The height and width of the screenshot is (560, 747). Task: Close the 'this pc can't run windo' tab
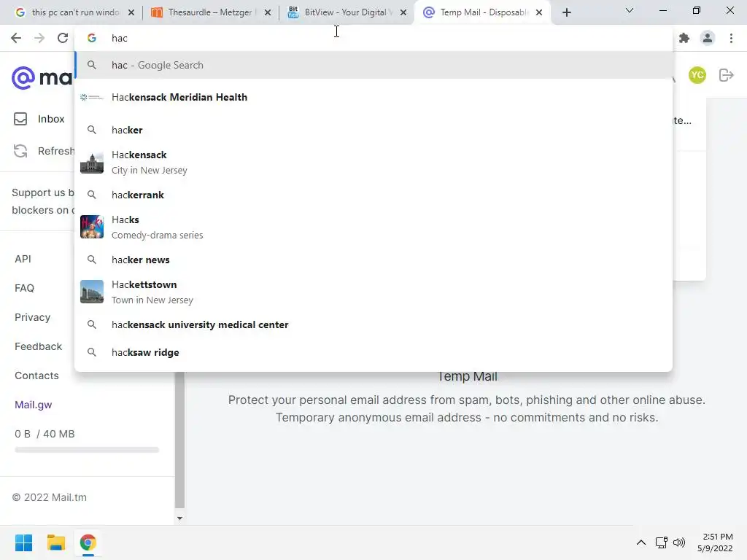click(x=131, y=12)
